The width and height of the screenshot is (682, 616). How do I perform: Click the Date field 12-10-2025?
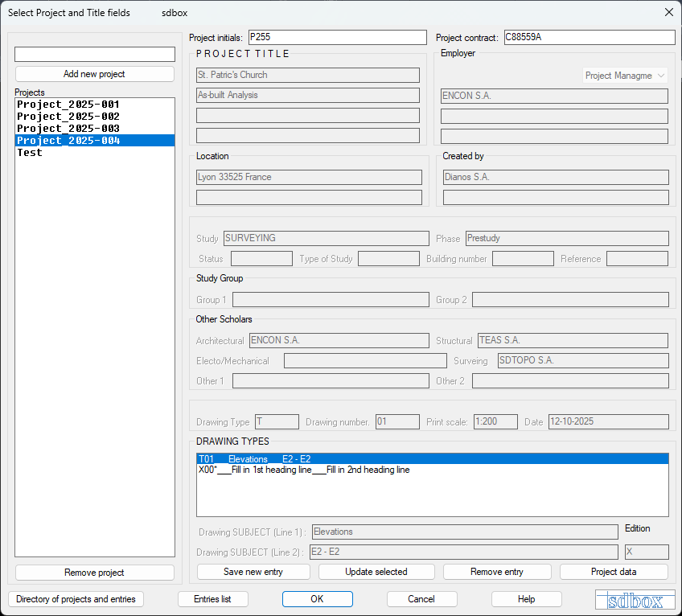pyautogui.click(x=609, y=422)
